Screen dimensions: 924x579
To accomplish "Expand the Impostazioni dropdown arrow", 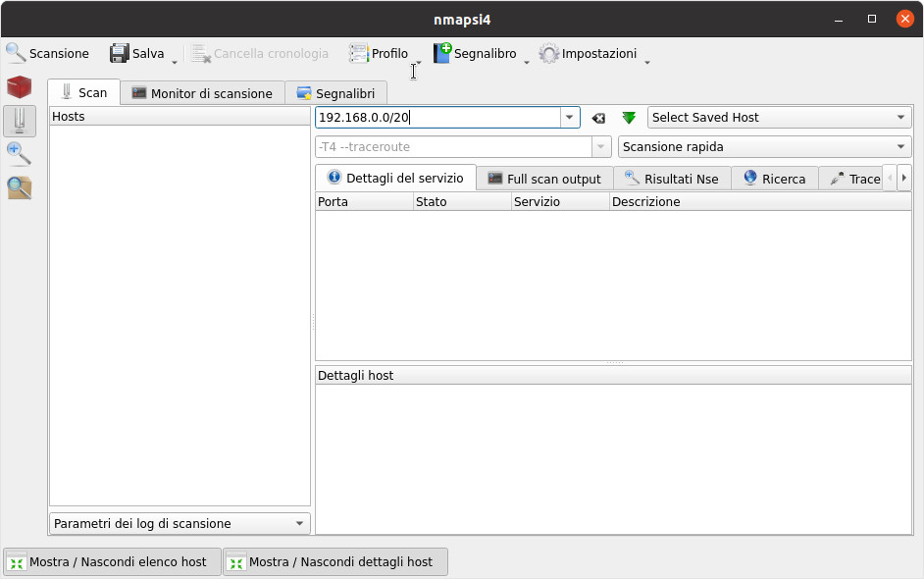I will (647, 61).
